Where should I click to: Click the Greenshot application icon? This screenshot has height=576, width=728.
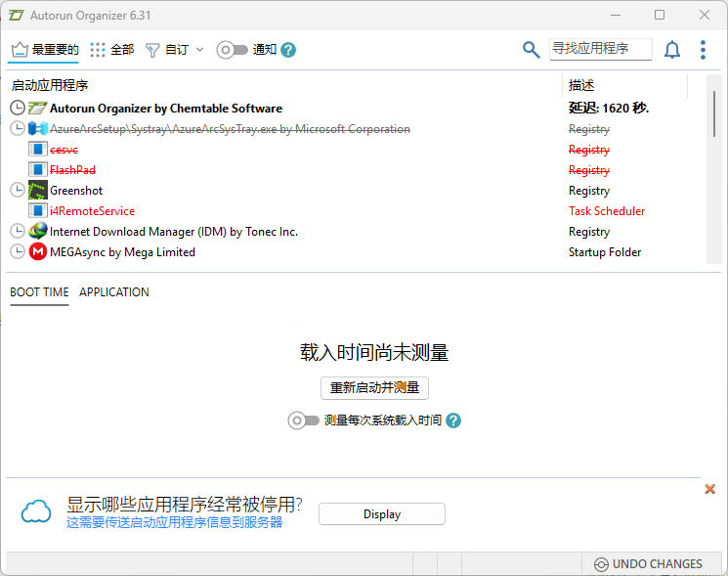[37, 190]
